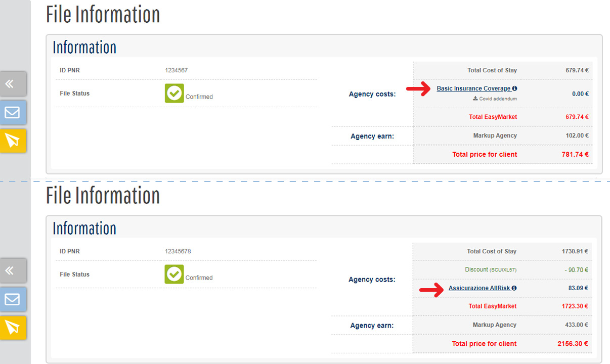Open the Assicurazione AllRisk link

click(x=479, y=288)
